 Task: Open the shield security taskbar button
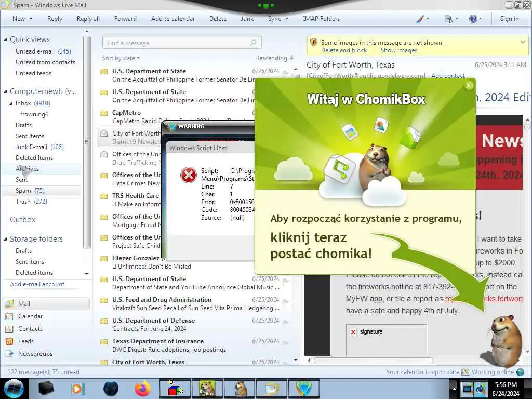[303, 389]
